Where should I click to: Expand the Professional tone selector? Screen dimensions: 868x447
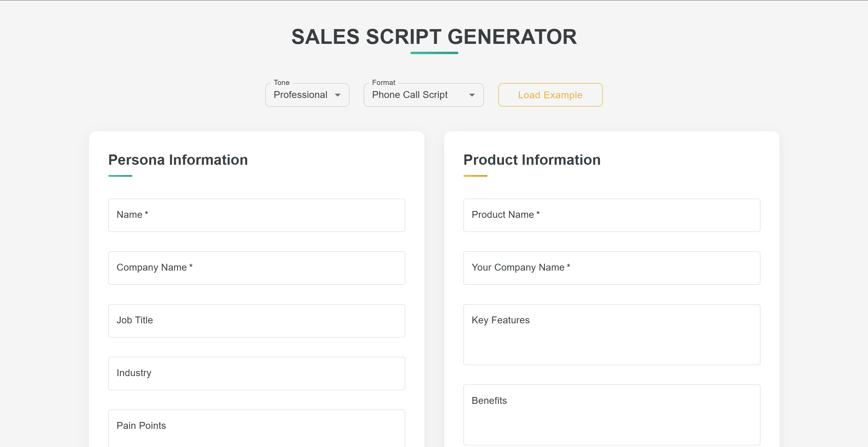pyautogui.click(x=307, y=95)
